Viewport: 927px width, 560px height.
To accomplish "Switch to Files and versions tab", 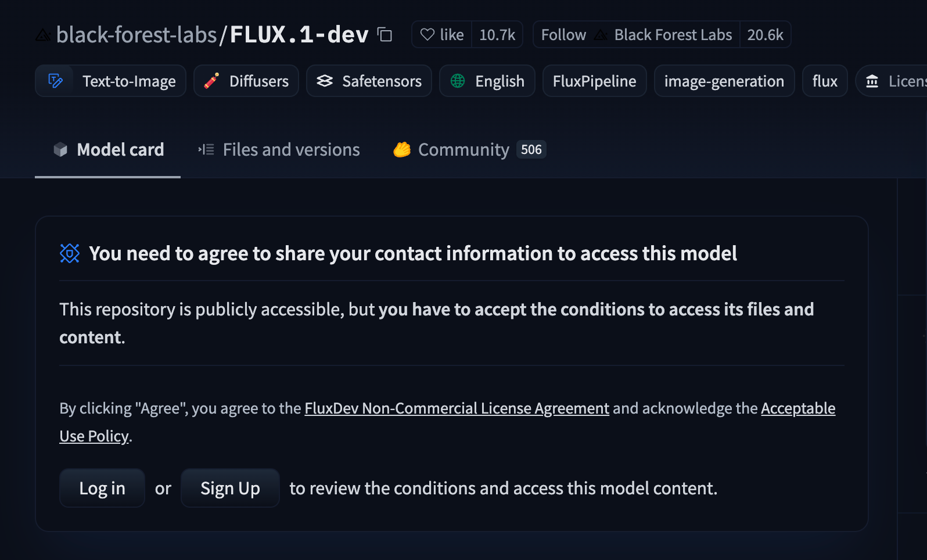I will pos(279,150).
